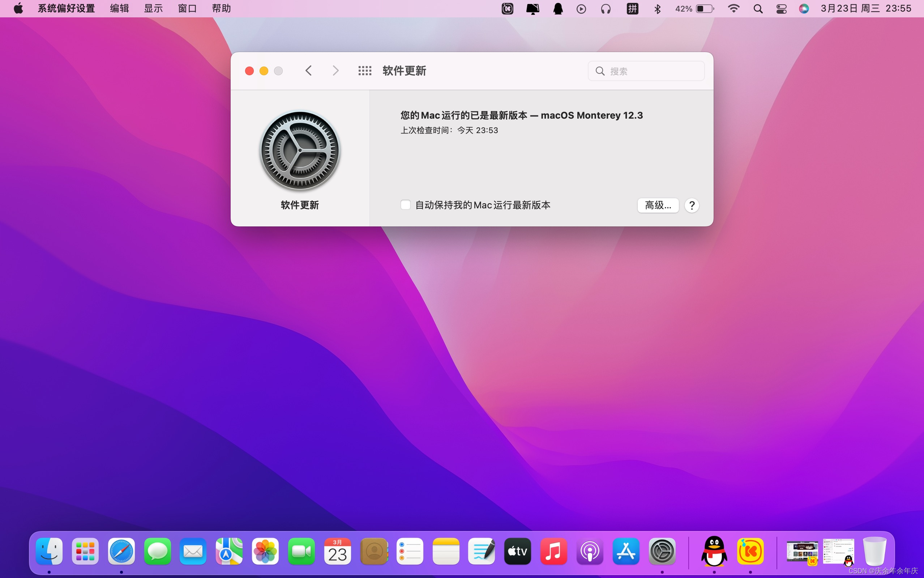924x578 pixels.
Task: Open QQ penguin icon in Dock
Action: pos(714,551)
